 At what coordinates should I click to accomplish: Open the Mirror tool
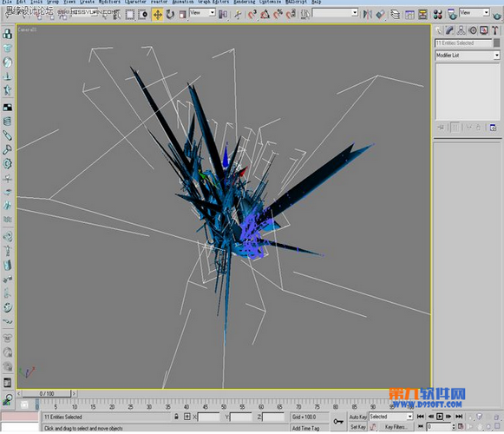368,15
